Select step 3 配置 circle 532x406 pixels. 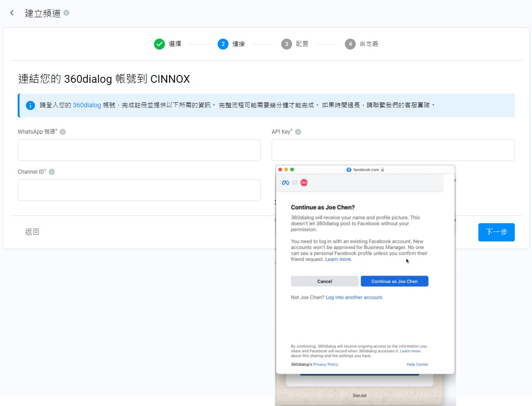286,44
